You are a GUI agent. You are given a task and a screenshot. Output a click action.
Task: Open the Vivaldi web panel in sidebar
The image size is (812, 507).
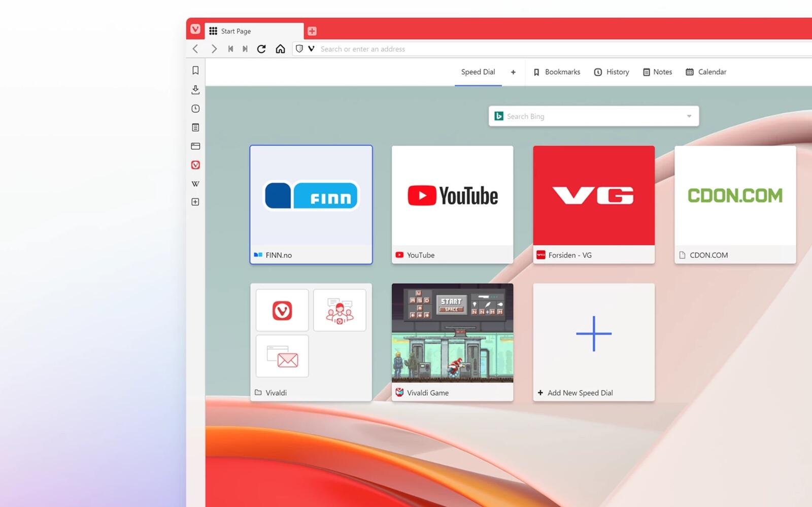pos(195,165)
